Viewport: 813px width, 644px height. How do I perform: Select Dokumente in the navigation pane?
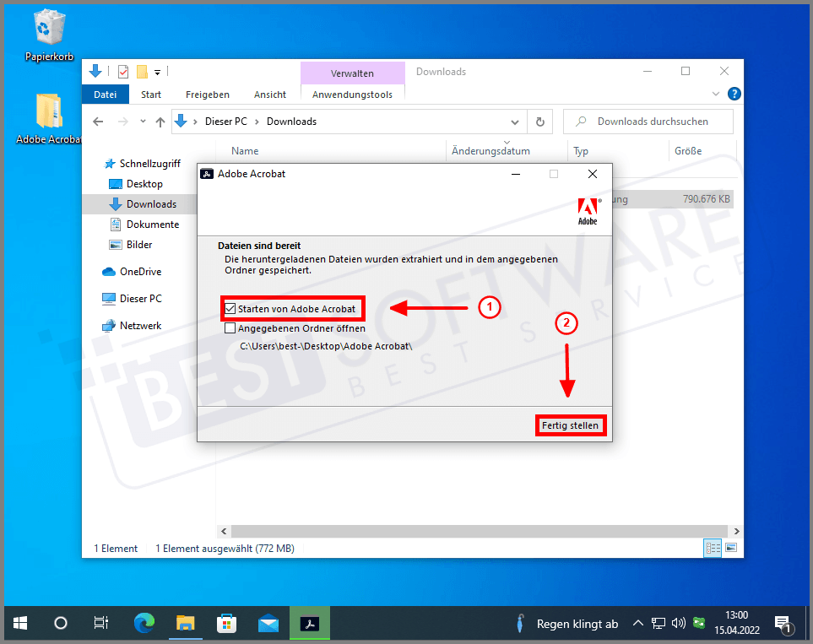pyautogui.click(x=152, y=225)
